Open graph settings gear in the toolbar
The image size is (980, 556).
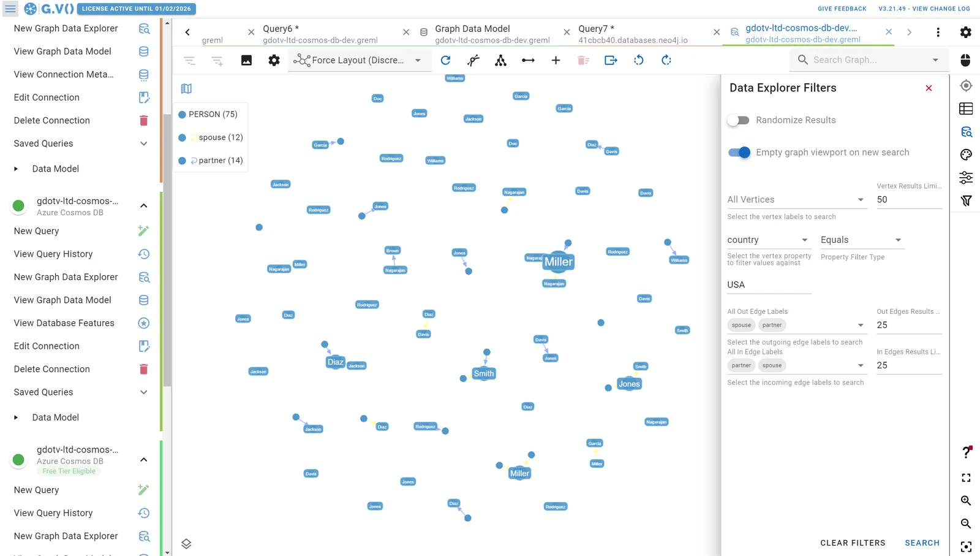[x=274, y=60]
